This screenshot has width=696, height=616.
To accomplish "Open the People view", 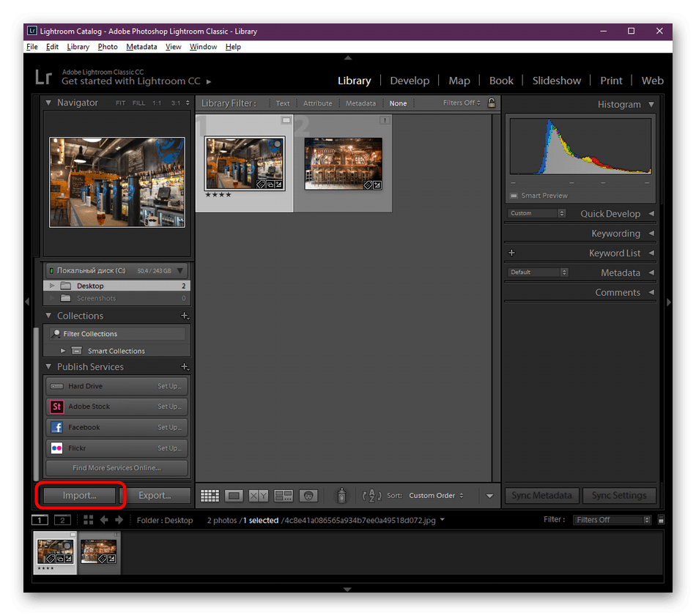I will (x=308, y=496).
